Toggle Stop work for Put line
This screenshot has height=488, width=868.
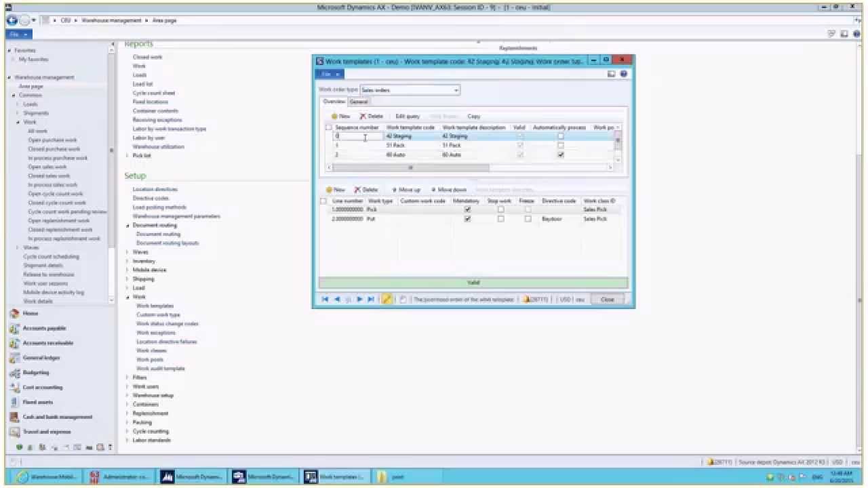(500, 219)
